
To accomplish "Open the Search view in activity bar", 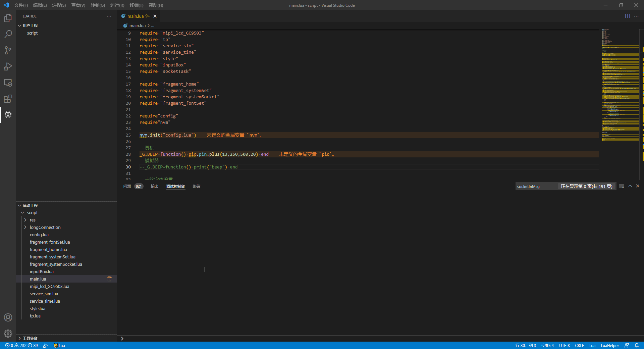I will [8, 34].
